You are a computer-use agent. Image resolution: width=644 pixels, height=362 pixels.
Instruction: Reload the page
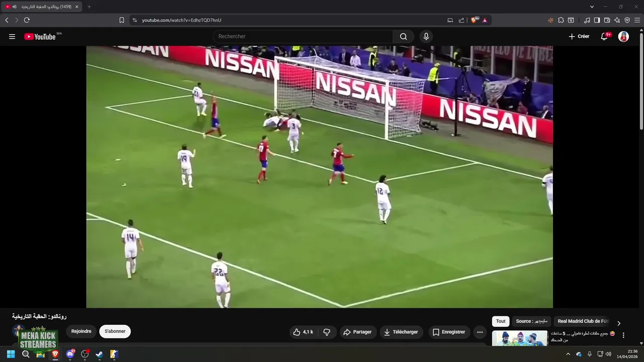(27, 20)
